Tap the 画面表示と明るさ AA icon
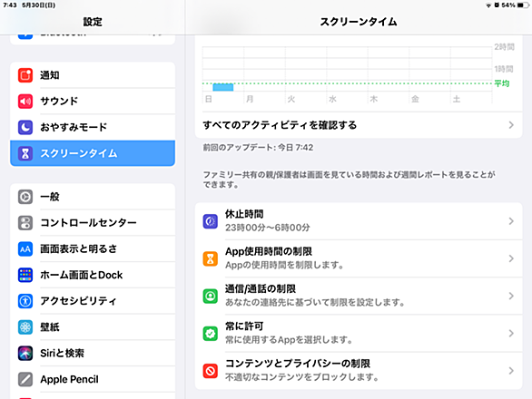Screen dimensions: 532x399 (x=25, y=248)
